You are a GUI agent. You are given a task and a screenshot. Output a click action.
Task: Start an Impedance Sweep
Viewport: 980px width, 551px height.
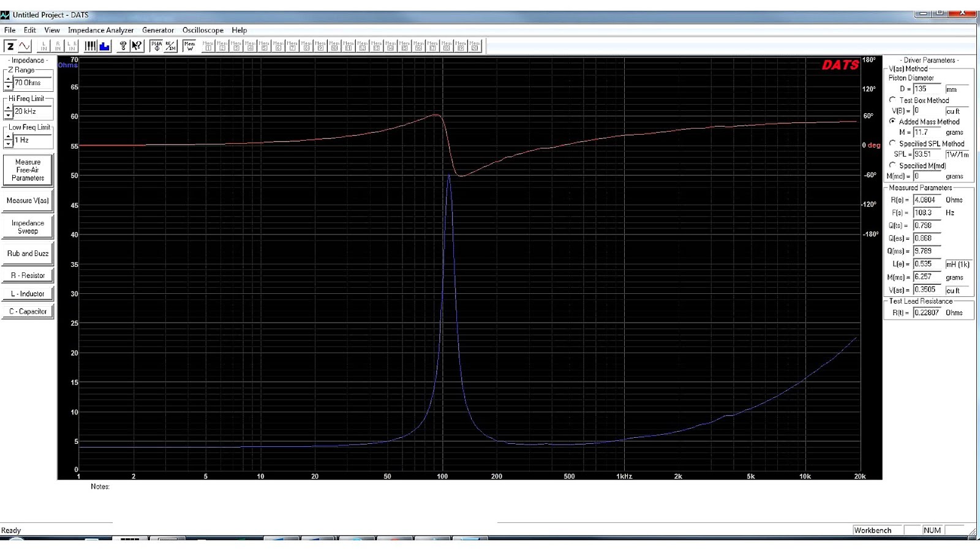coord(28,227)
